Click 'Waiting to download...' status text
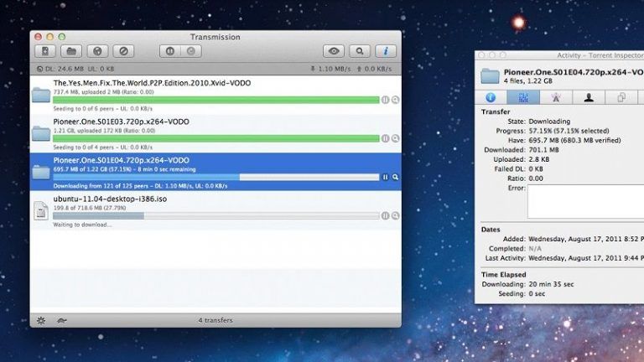Image resolution: width=644 pixels, height=362 pixels. point(82,225)
